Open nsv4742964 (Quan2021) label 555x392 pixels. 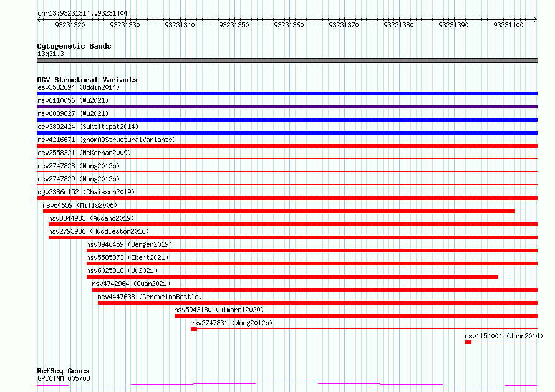coord(131,284)
